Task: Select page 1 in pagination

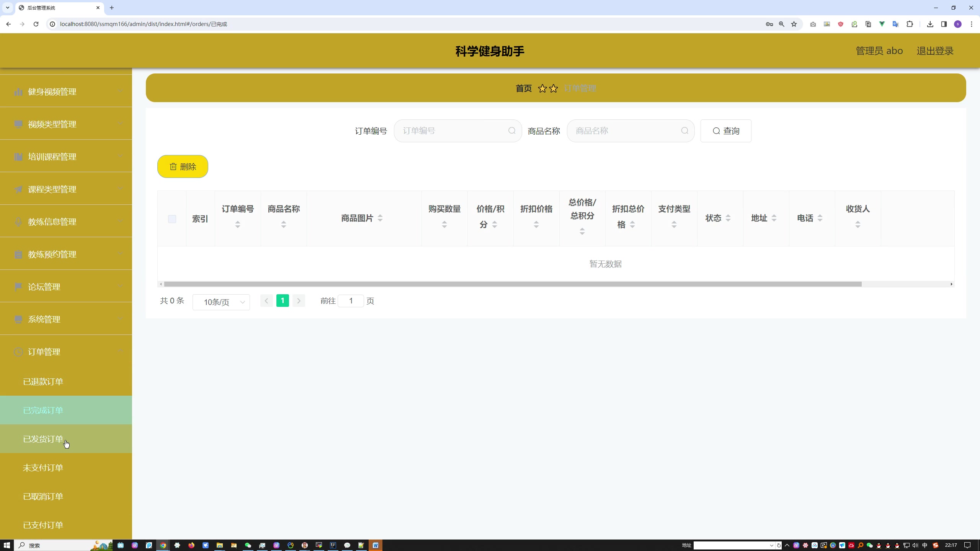Action: tap(283, 301)
